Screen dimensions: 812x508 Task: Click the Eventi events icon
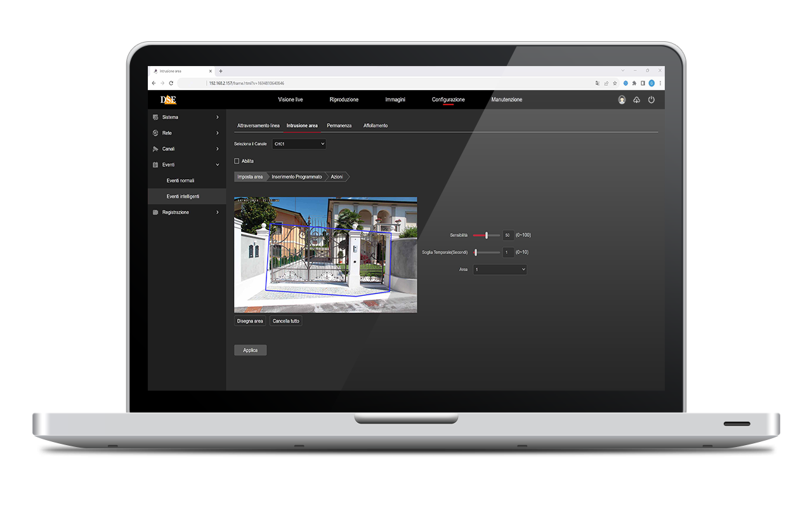pyautogui.click(x=154, y=164)
